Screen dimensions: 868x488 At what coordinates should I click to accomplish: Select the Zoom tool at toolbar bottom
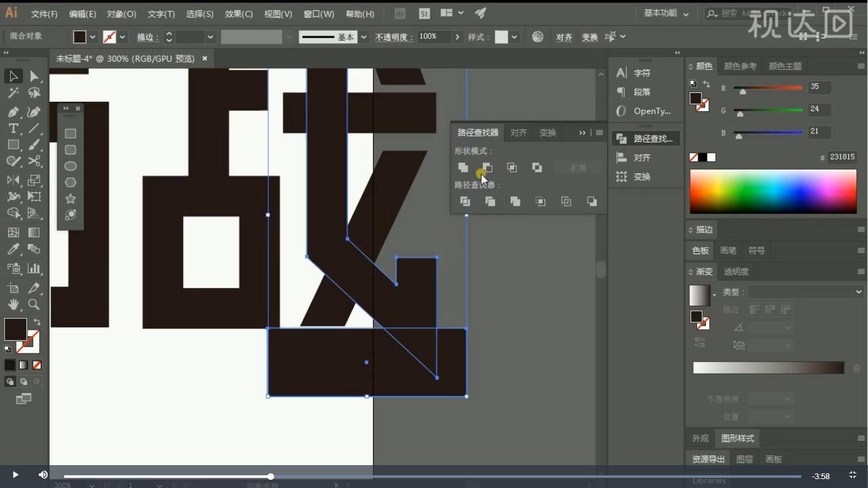point(35,304)
